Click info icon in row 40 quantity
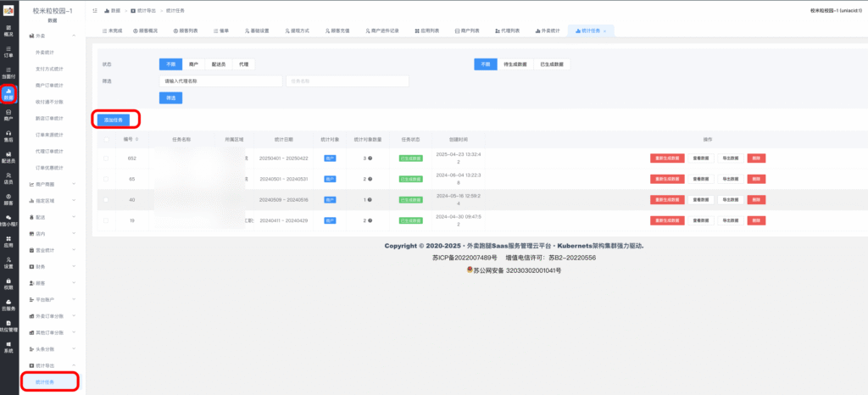Viewport: 868px width, 395px height. tap(370, 200)
